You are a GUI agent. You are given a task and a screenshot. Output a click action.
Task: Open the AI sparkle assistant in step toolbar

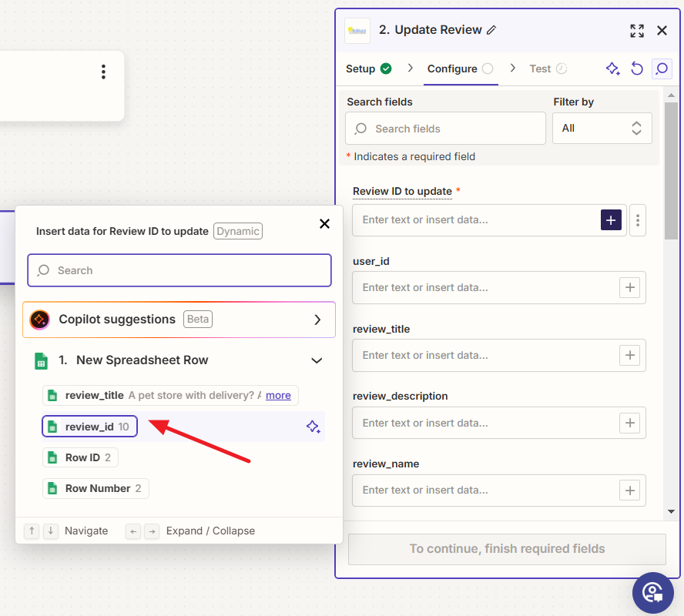613,69
